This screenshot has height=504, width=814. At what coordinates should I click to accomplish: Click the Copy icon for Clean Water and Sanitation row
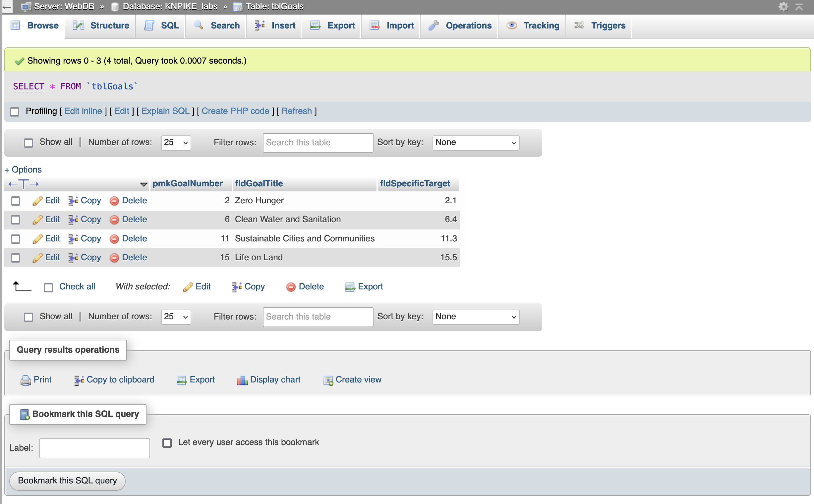(x=73, y=220)
